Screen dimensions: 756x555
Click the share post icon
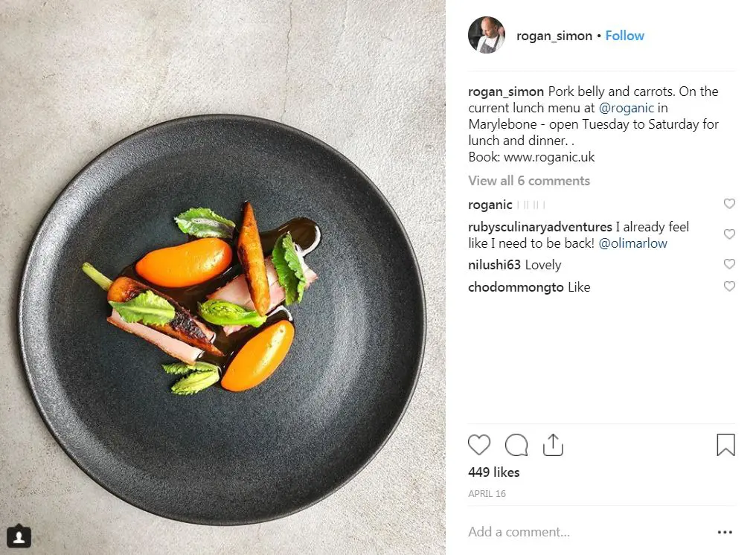coord(553,445)
